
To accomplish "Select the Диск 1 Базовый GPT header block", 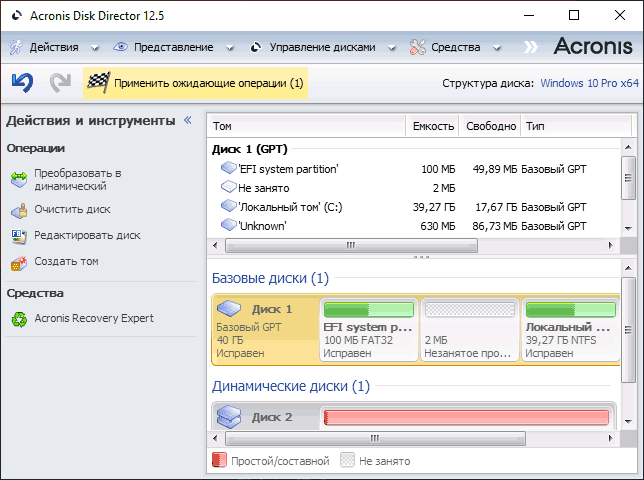I will pyautogui.click(x=265, y=330).
